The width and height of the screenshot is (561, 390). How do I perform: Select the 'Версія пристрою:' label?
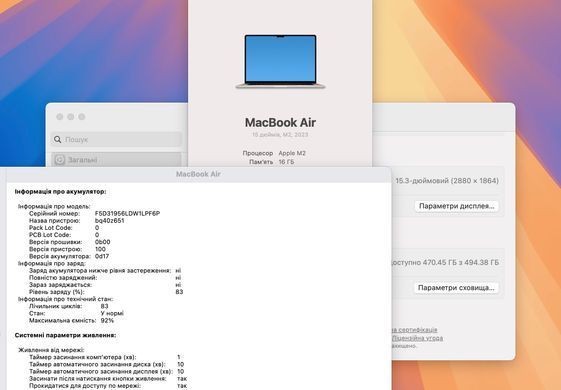[x=55, y=249]
